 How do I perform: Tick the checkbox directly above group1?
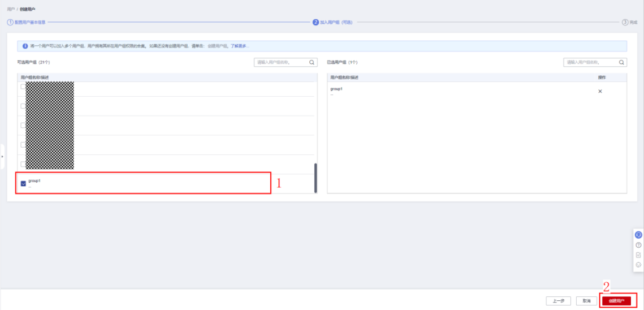[x=23, y=164]
